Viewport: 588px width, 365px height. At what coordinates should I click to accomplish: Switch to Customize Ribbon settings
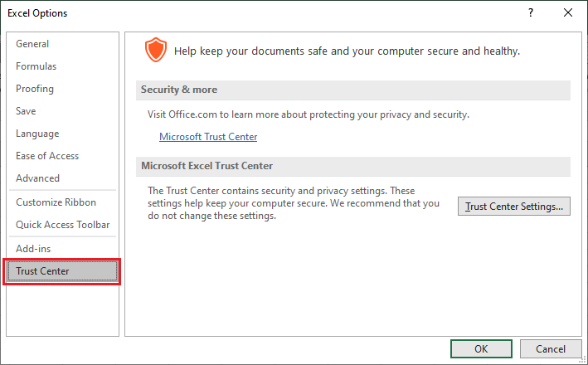coord(56,202)
